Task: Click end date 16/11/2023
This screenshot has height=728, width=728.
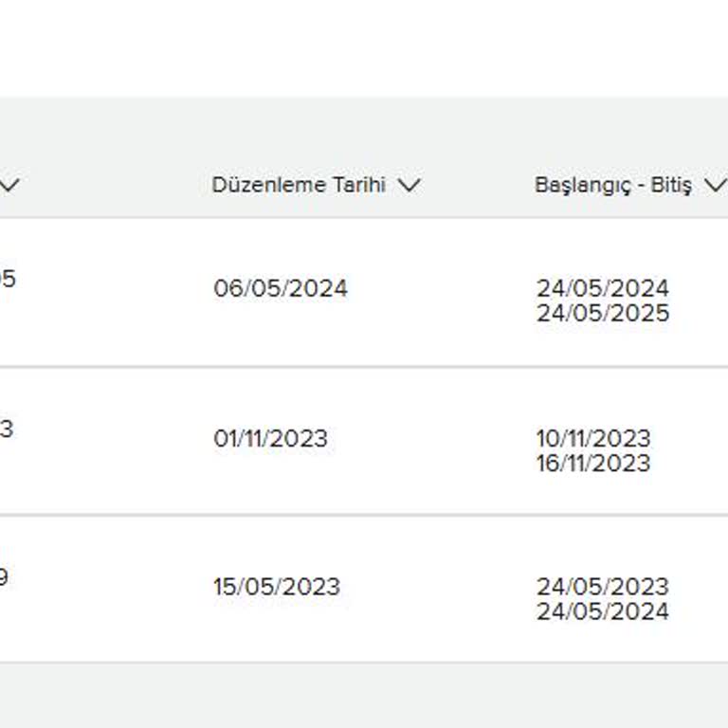Action: pos(593,464)
